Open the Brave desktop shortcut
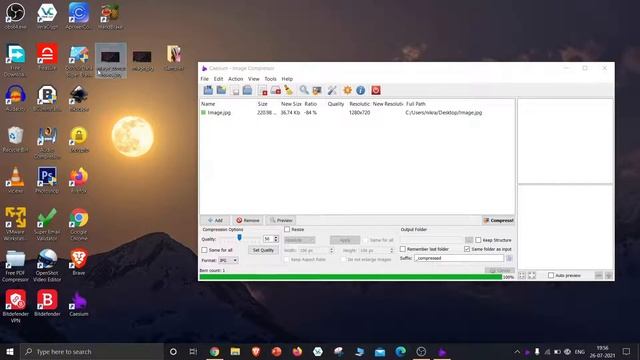The width and height of the screenshot is (640, 360). [79, 262]
